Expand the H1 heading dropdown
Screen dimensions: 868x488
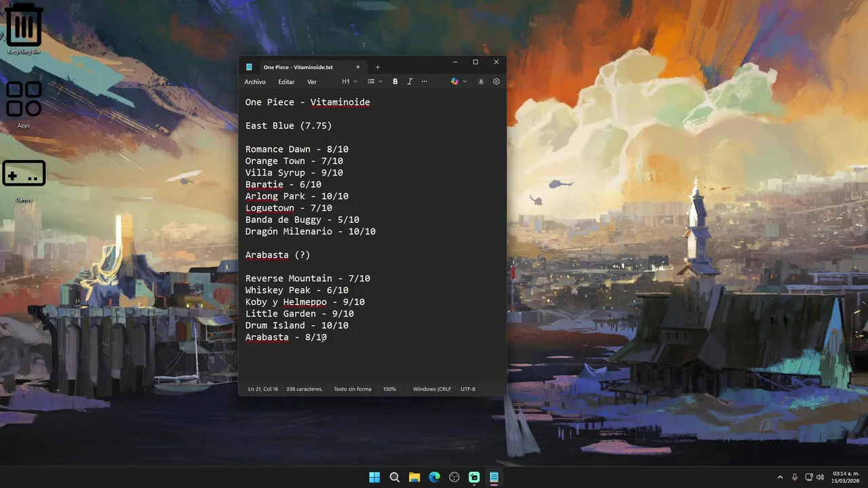(349, 81)
